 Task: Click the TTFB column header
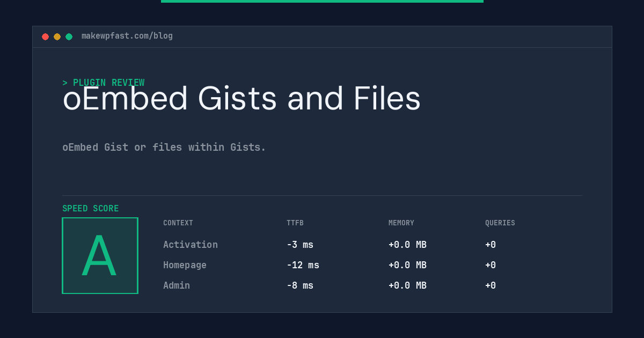295,223
